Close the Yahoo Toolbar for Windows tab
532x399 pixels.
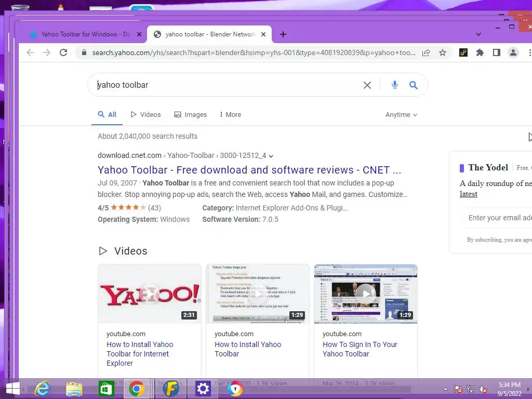(139, 34)
